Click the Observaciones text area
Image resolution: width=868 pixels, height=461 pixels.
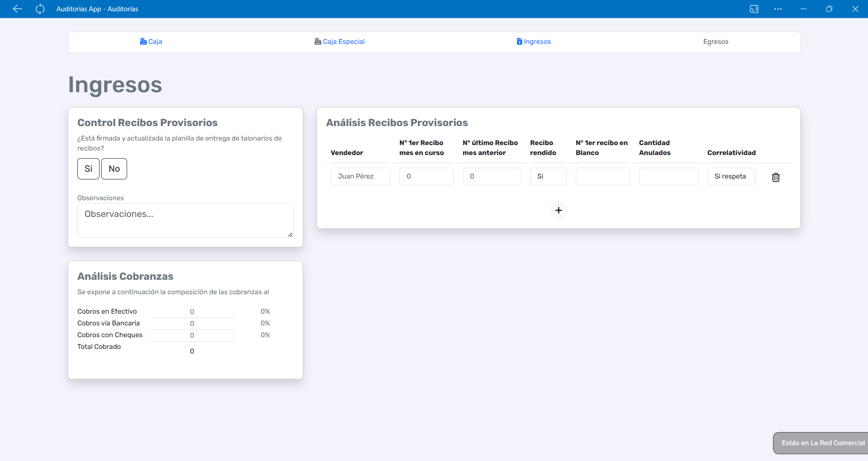(185, 220)
